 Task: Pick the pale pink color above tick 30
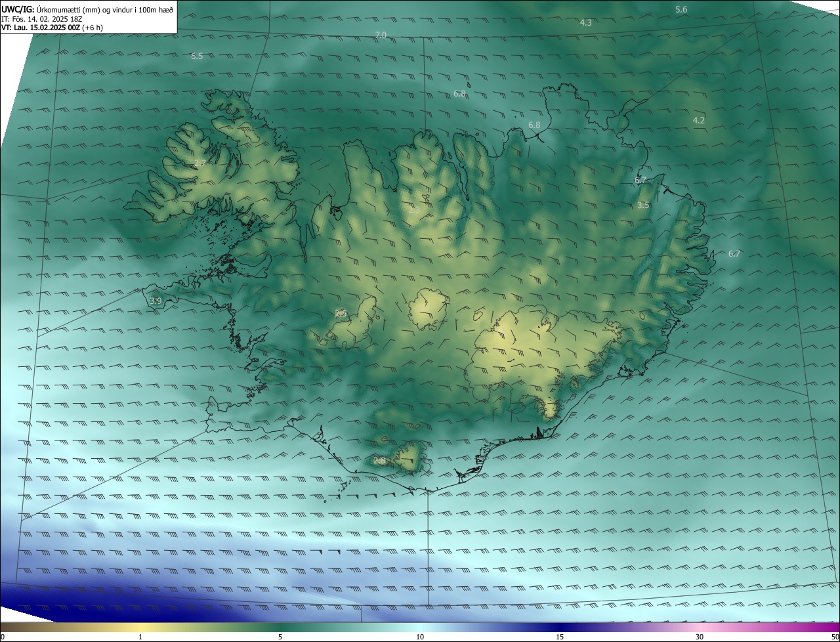coord(700,627)
